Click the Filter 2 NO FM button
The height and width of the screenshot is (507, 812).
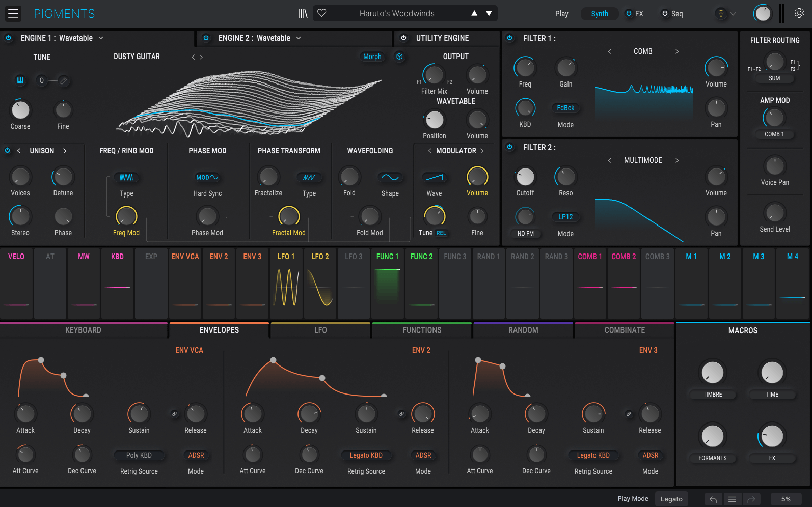(x=525, y=234)
